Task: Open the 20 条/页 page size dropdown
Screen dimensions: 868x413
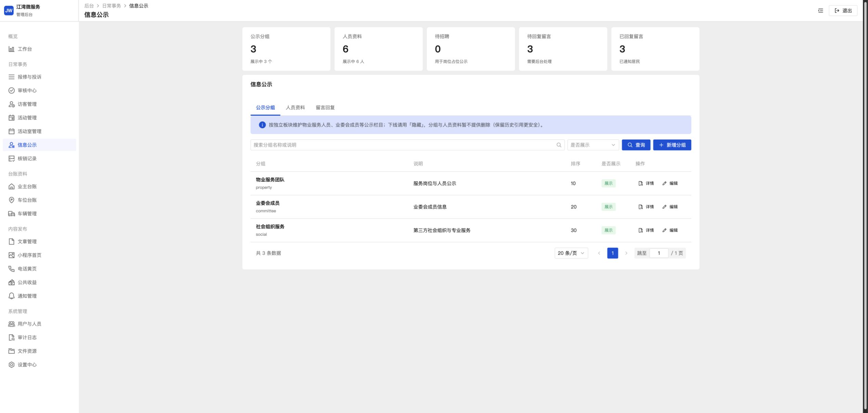Action: coord(571,253)
